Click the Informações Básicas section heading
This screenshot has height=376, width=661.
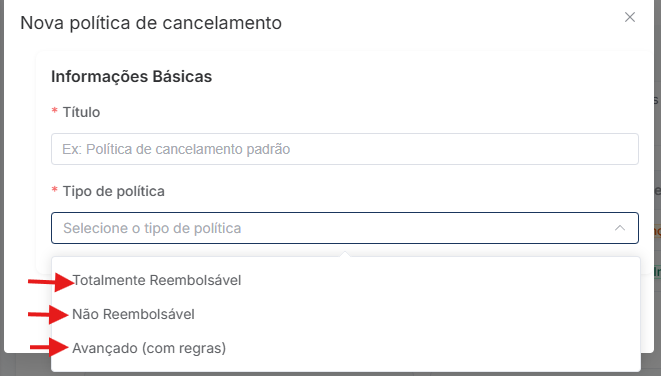[132, 77]
